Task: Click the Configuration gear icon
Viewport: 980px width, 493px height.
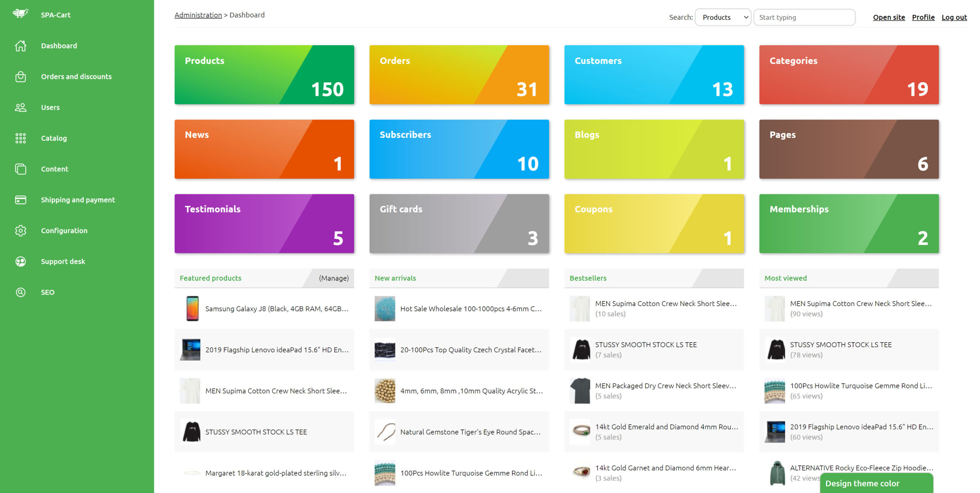Action: [x=20, y=230]
